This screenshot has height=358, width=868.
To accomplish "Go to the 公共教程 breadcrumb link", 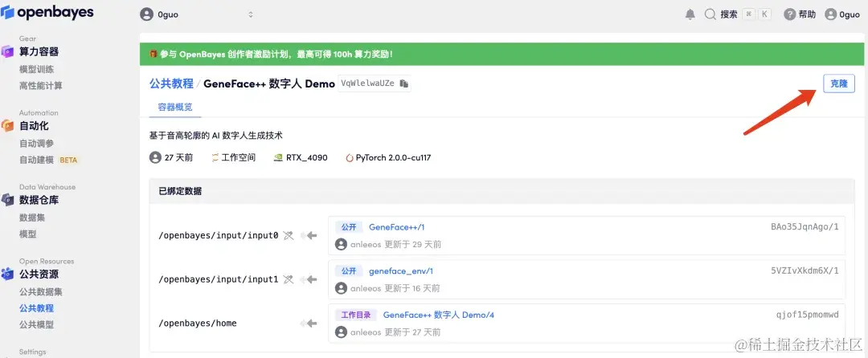I will click(x=172, y=83).
